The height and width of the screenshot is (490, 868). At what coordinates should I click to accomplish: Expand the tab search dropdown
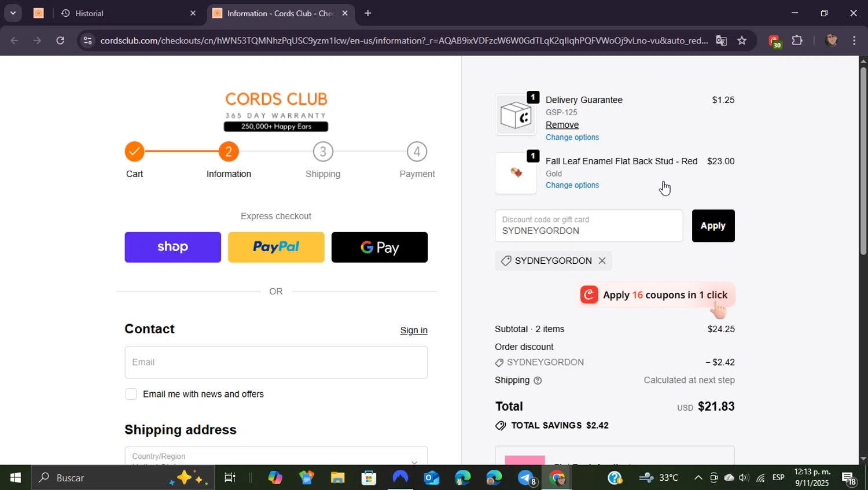coord(13,13)
